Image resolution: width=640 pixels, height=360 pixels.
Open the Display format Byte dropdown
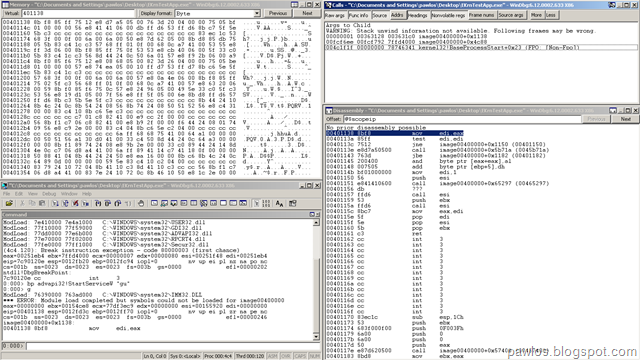click(x=257, y=13)
